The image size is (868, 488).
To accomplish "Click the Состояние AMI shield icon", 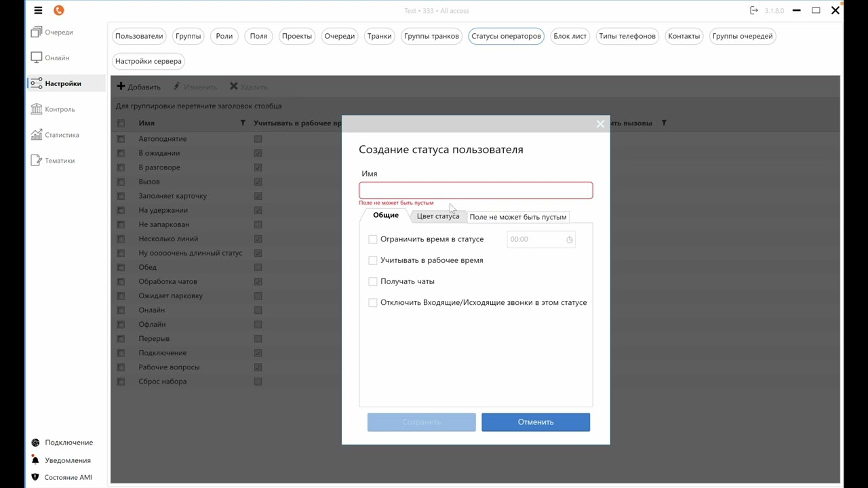I will (x=35, y=477).
